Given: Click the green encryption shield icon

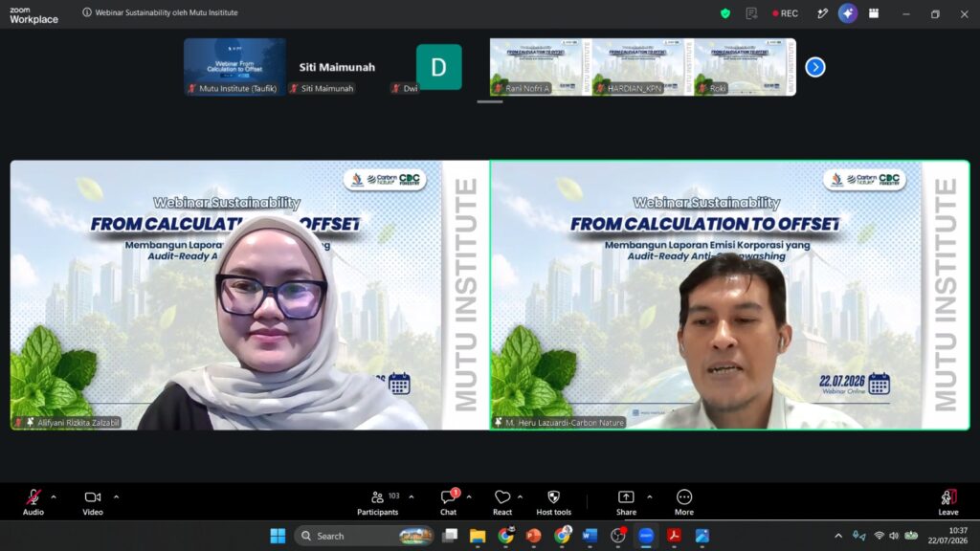Looking at the screenshot, I should [725, 13].
